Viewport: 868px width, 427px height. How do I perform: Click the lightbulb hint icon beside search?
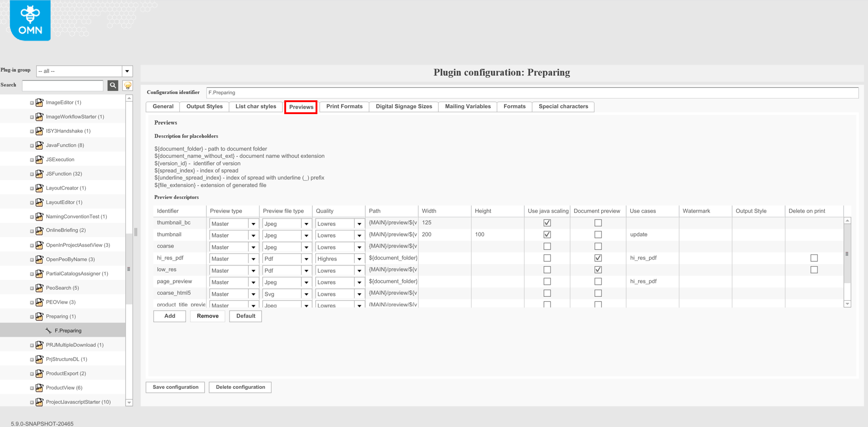pyautogui.click(x=127, y=85)
